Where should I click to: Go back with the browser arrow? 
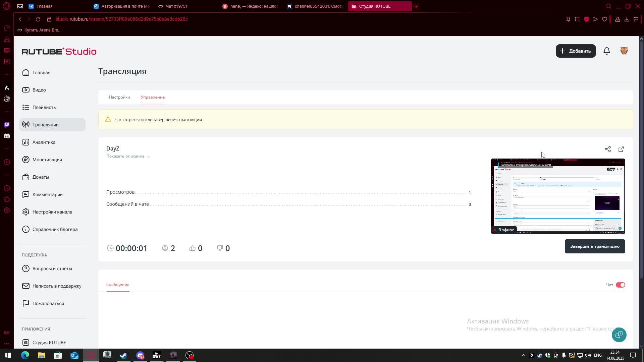(20, 19)
